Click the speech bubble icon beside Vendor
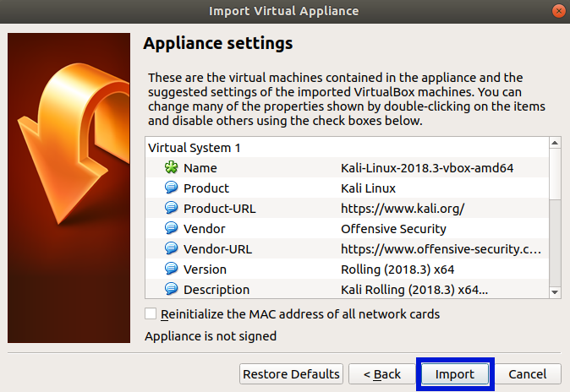 171,228
